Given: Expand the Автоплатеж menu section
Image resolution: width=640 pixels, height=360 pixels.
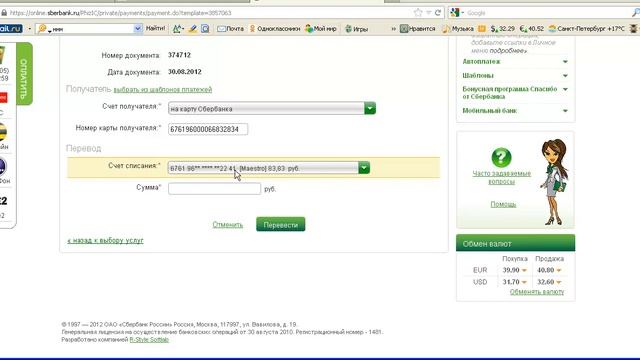Looking at the screenshot, I should click(515, 62).
